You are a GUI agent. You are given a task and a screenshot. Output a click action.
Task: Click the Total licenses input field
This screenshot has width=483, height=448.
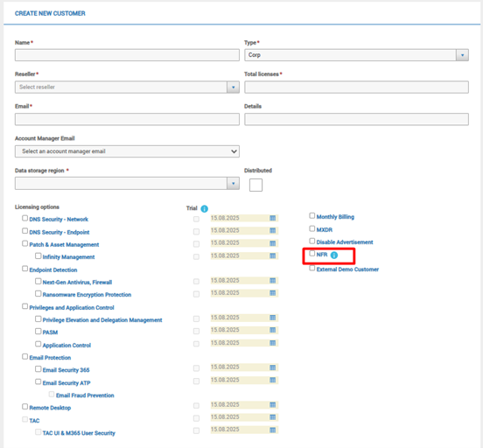coord(356,87)
